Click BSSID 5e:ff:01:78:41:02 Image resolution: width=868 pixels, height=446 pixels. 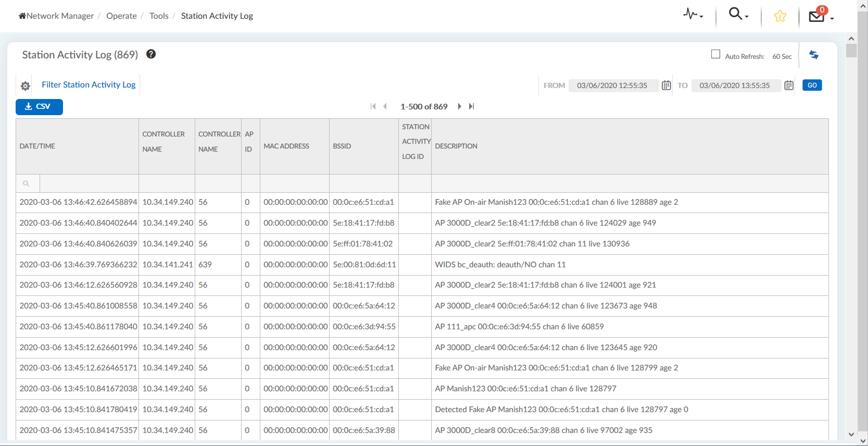coord(363,244)
